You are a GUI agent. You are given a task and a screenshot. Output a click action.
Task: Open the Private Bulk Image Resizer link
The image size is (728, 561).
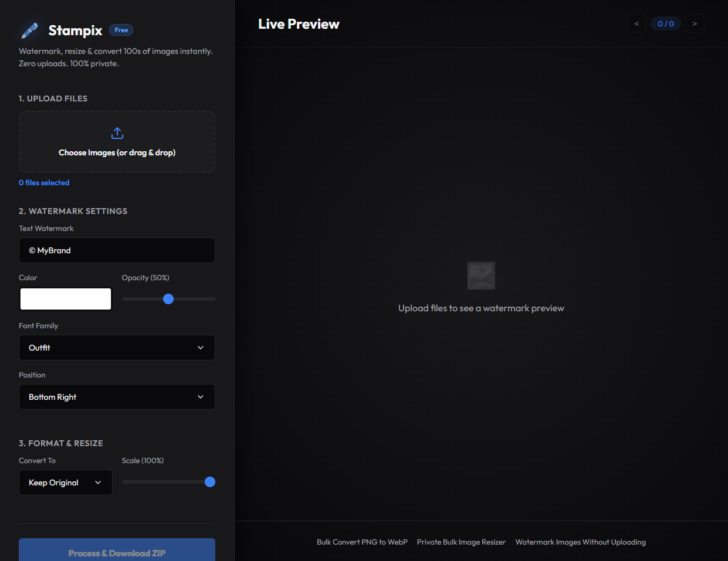click(461, 542)
